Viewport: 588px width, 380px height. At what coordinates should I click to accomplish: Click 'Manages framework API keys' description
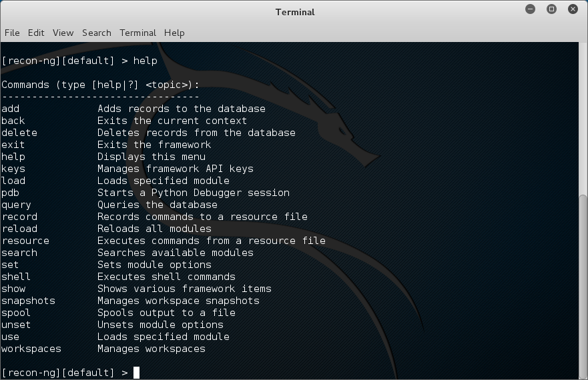[x=176, y=169]
